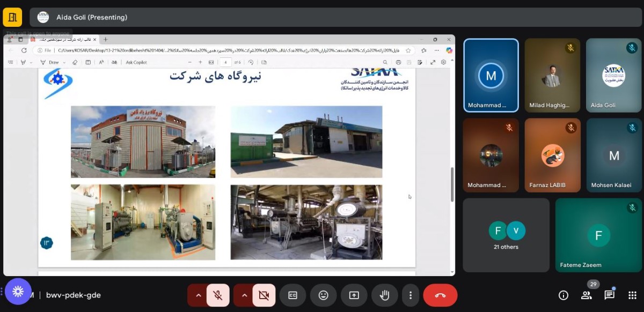Select the Mohammad tile with blue M avatar
This screenshot has height=312, width=644.
click(491, 75)
